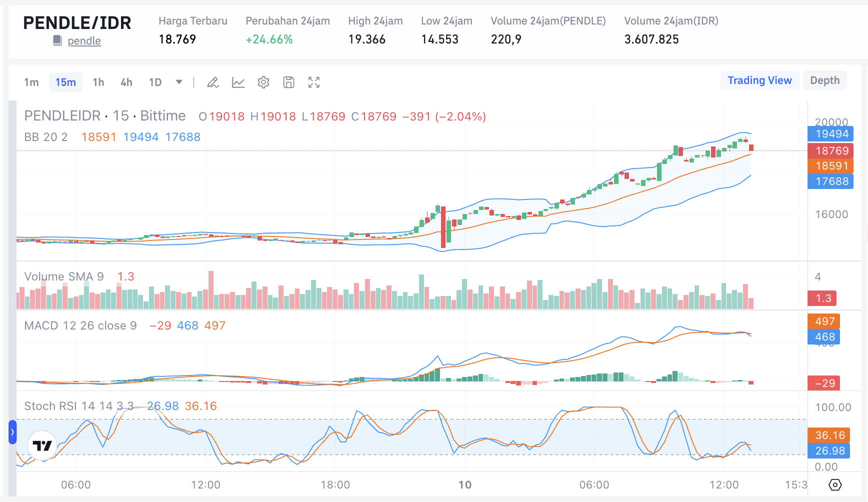Click the 36.16 Stoch RSI tag
This screenshot has height=502, width=868.
(829, 435)
